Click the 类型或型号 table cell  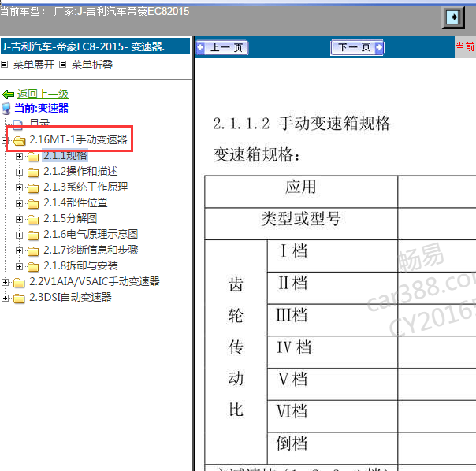[301, 224]
